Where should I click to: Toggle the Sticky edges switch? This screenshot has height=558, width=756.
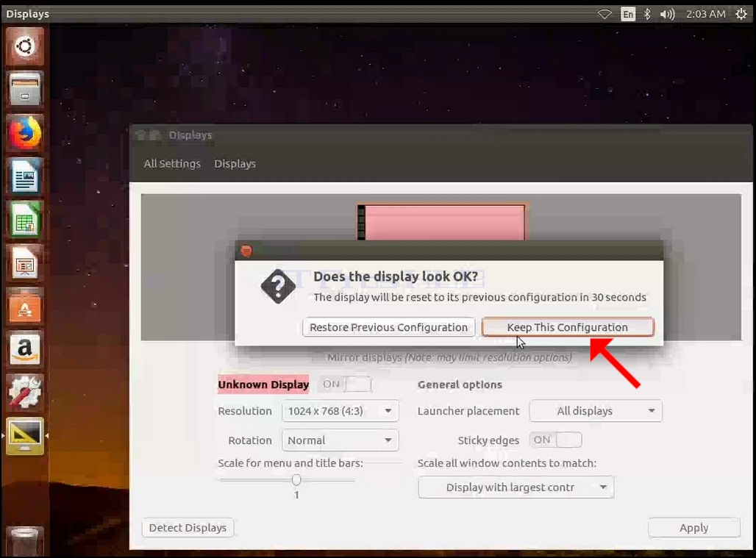(555, 440)
